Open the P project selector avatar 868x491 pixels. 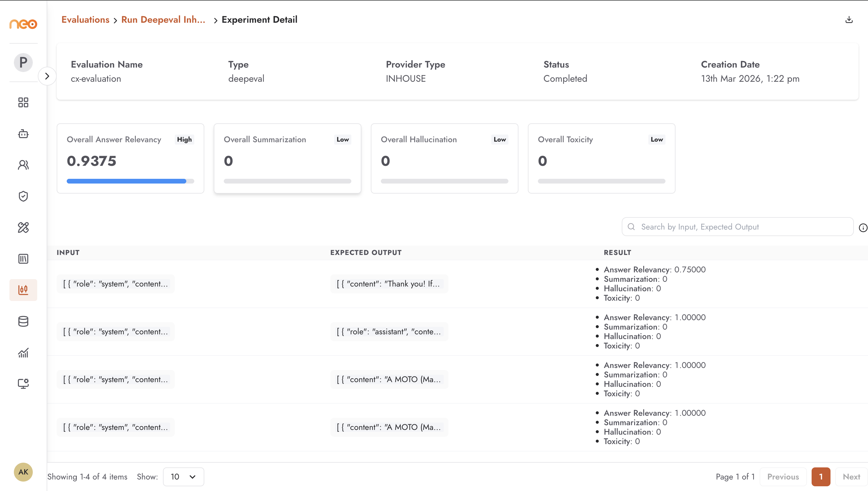(23, 62)
